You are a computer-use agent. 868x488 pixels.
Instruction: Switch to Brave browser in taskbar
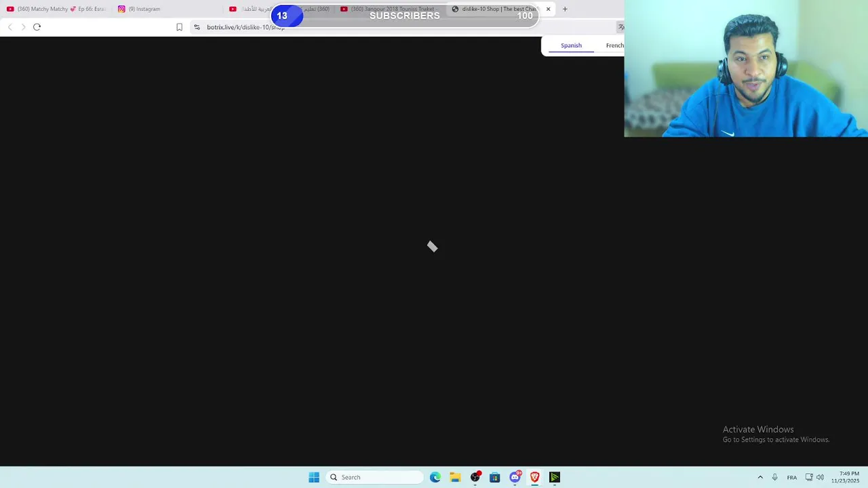pos(535,477)
